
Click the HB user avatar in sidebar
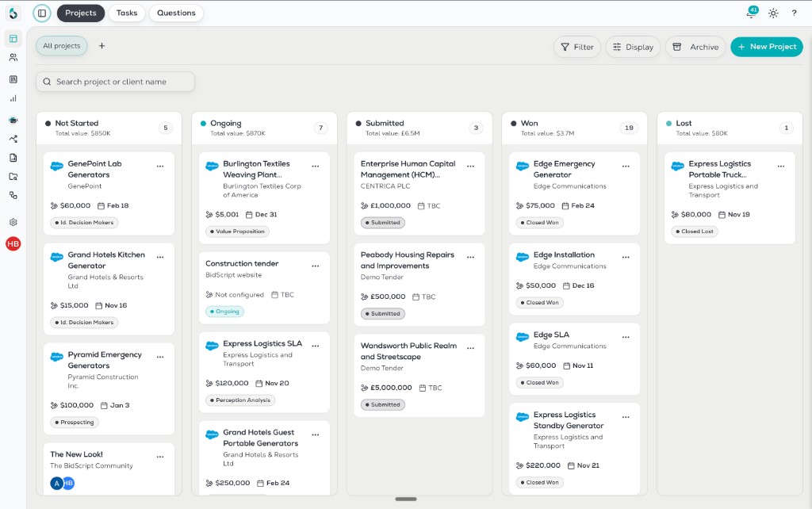click(x=13, y=243)
